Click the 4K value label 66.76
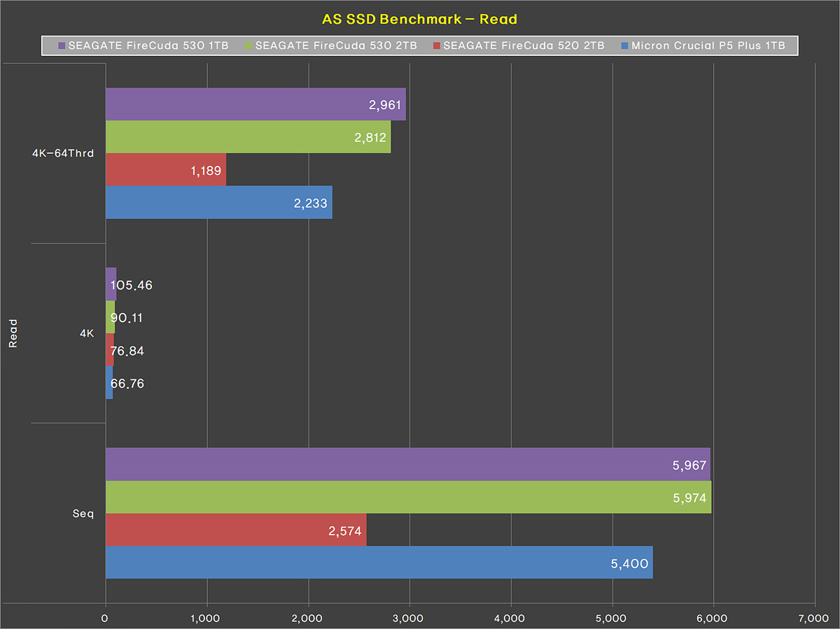840x629 pixels. click(x=129, y=383)
